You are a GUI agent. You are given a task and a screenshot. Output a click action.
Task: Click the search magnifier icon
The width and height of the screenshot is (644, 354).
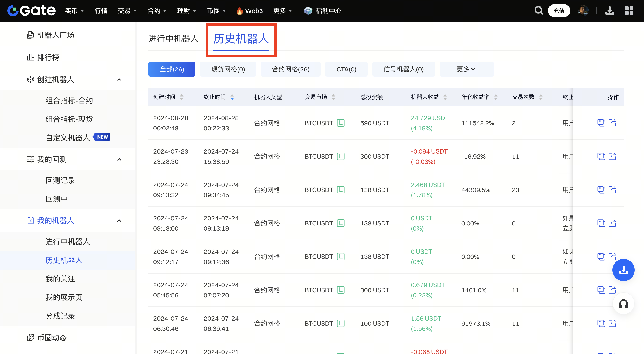pos(538,10)
